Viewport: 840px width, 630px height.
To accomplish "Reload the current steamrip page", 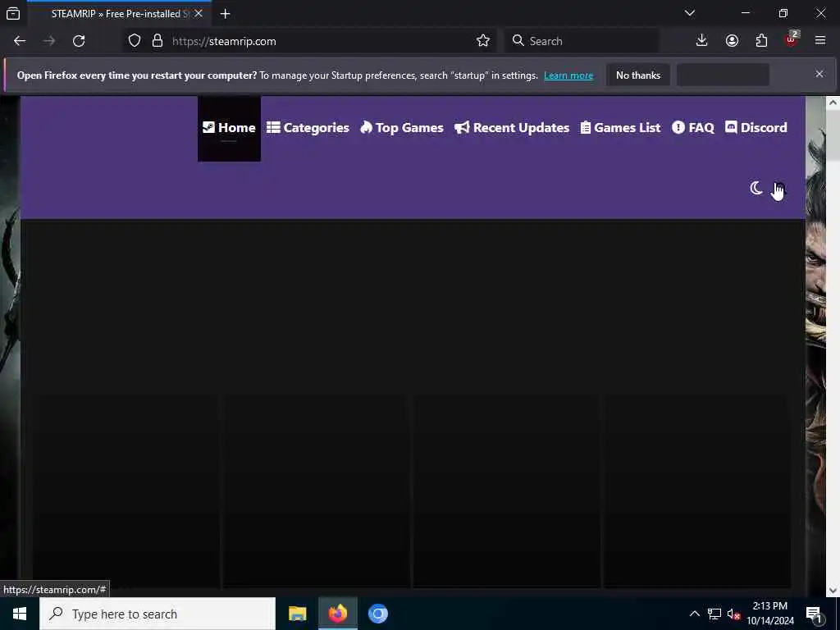I will point(79,41).
